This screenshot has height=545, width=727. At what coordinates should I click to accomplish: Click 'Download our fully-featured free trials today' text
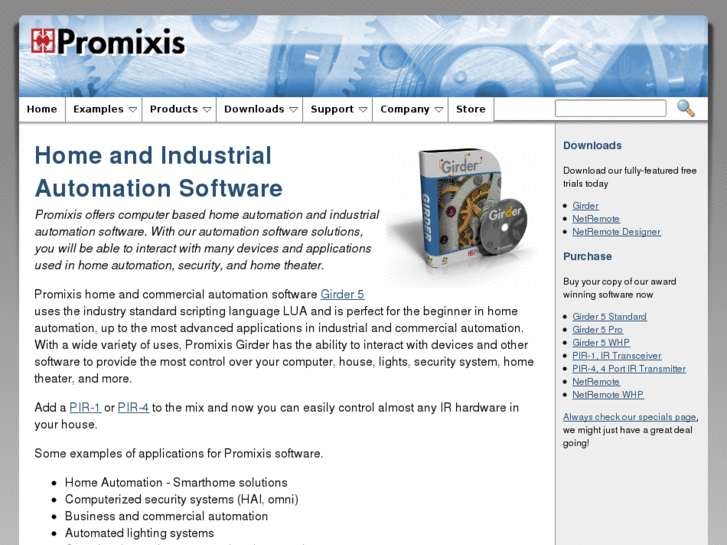[630, 177]
